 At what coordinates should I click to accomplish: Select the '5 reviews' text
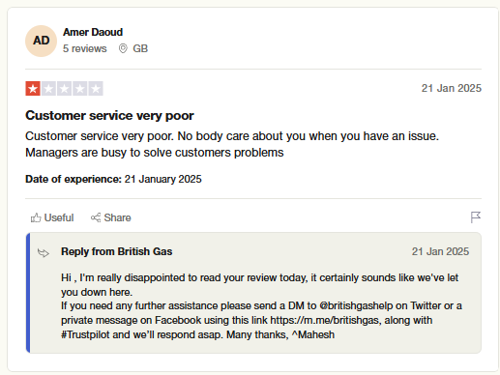click(85, 49)
